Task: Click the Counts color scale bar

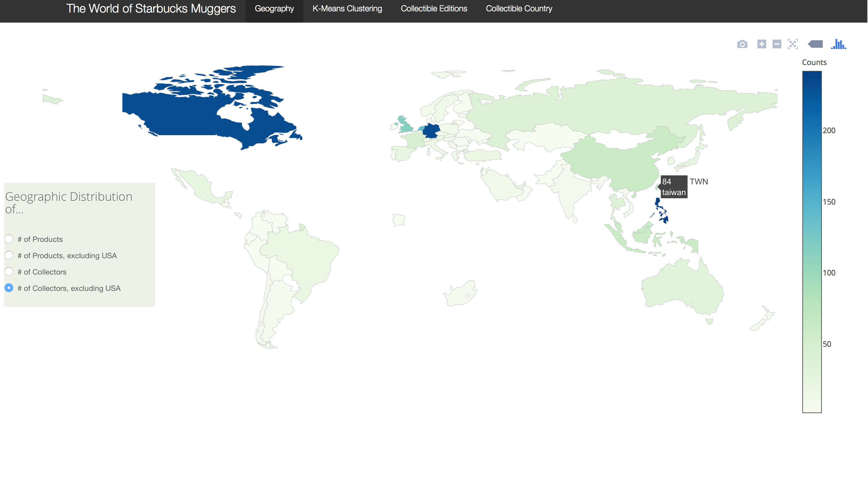Action: pos(812,241)
